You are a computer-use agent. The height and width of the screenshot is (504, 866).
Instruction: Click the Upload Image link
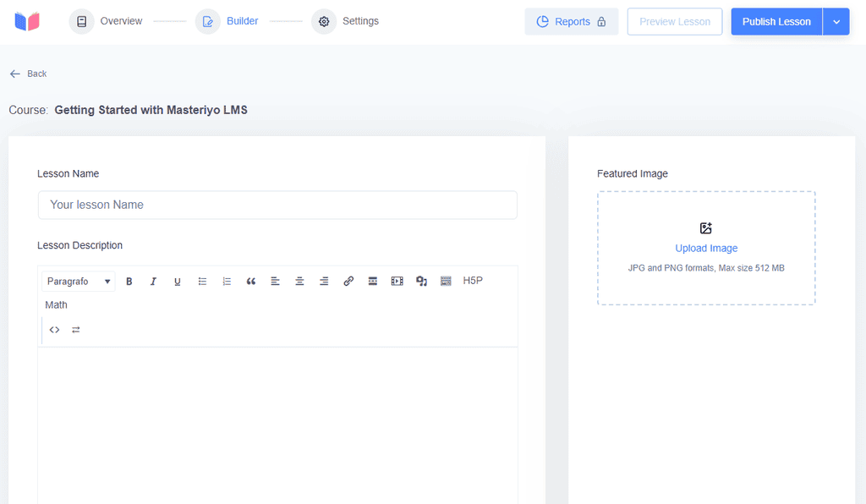point(706,249)
